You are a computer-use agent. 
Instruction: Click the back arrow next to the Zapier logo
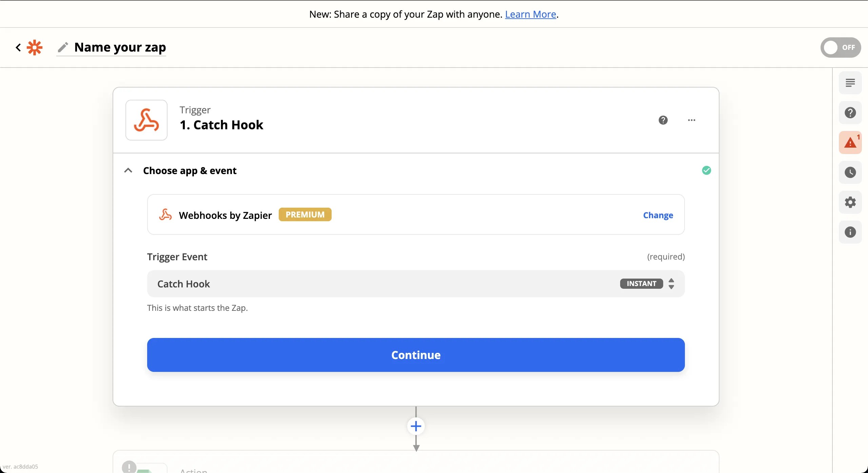(x=18, y=48)
